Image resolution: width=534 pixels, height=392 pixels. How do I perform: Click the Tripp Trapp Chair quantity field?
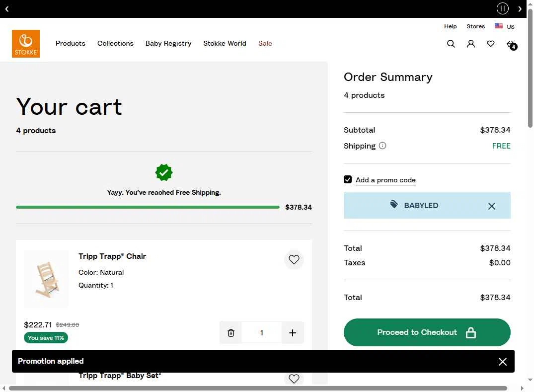pos(262,333)
